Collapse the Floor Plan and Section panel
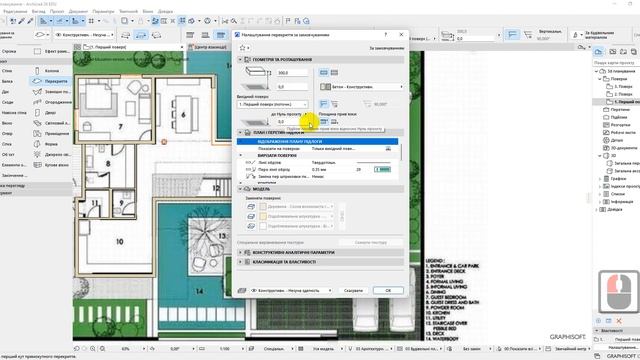The image size is (640, 360). click(240, 133)
